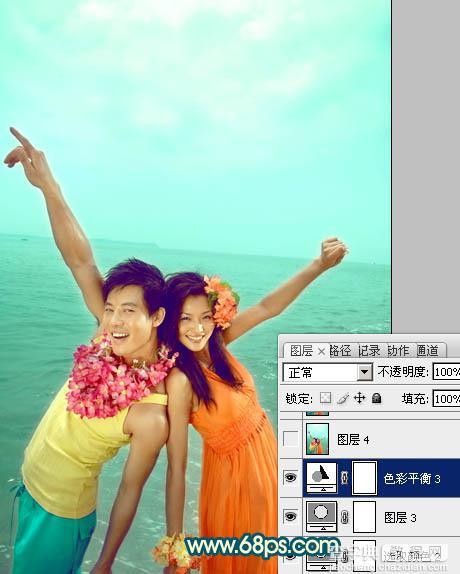Close the 图层 tab with the X
The height and width of the screenshot is (574, 460).
[321, 352]
